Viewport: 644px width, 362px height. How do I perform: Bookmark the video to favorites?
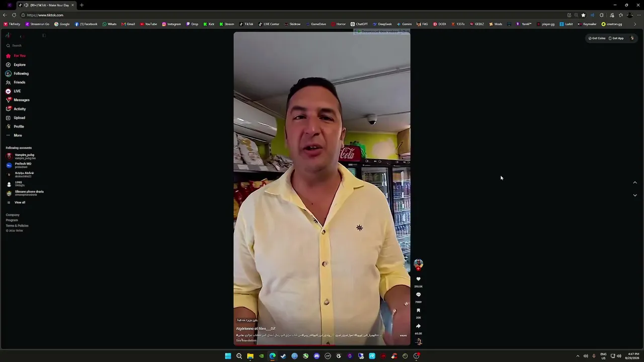coord(418,310)
